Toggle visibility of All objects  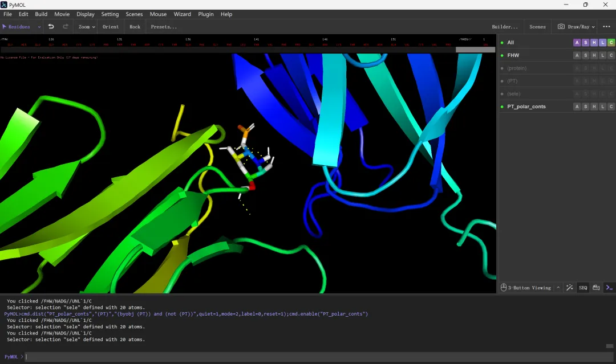tap(502, 42)
